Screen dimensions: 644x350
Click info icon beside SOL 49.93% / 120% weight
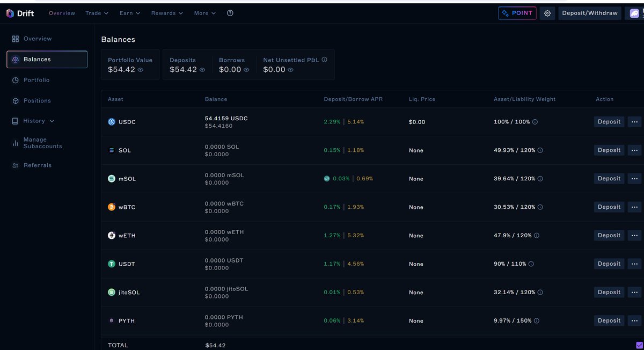point(540,150)
